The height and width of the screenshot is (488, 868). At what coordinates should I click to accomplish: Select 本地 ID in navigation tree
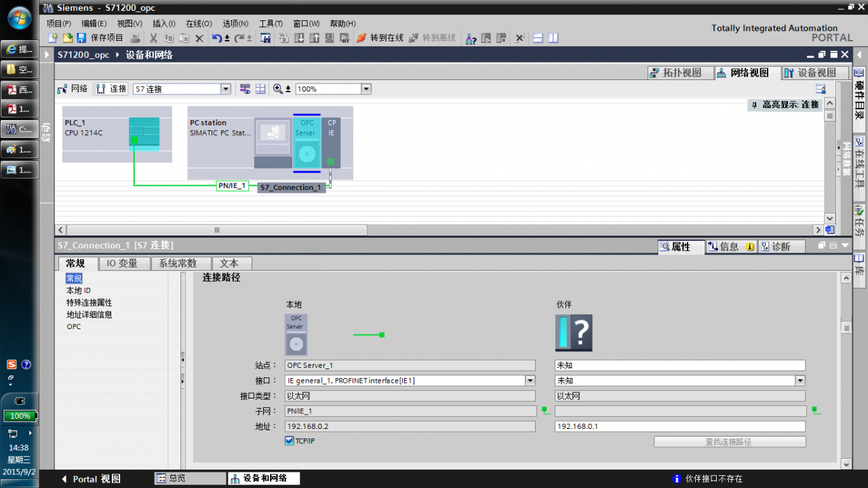coord(78,290)
